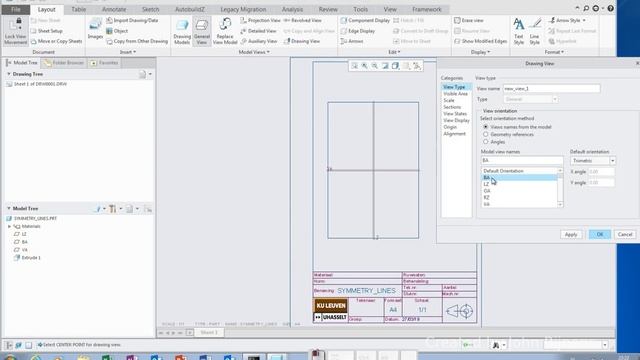Open Edge Display
Screen dimensions: 640x360
pyautogui.click(x=358, y=31)
